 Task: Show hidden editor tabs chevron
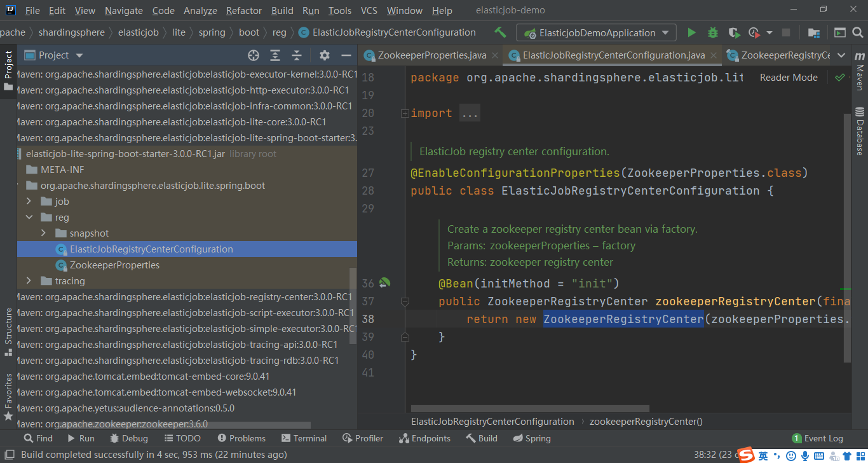842,55
